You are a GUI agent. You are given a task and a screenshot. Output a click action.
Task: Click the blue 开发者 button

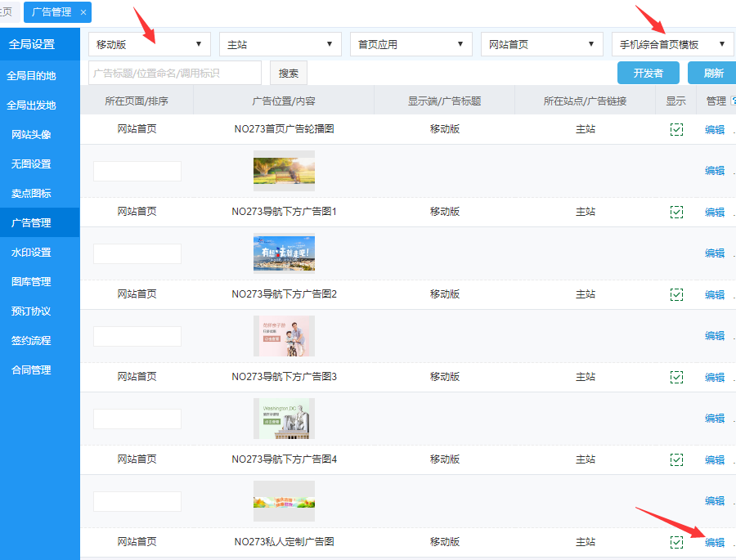click(x=648, y=73)
